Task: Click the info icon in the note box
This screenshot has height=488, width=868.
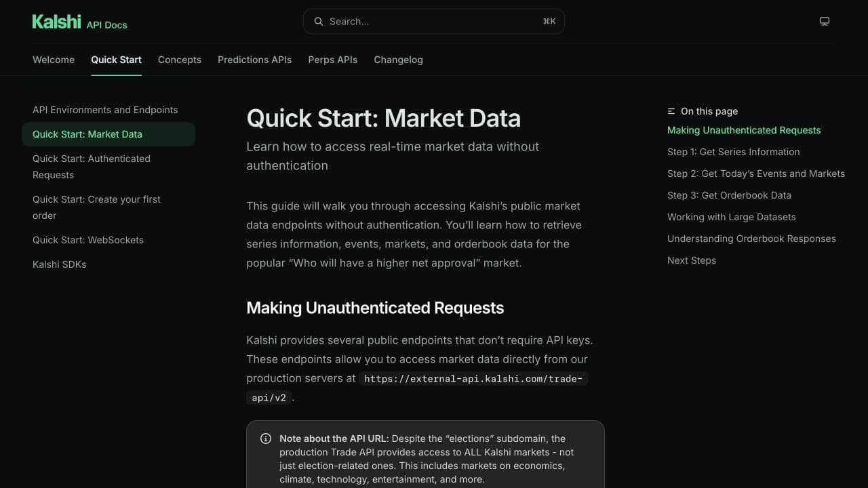Action: click(x=266, y=439)
